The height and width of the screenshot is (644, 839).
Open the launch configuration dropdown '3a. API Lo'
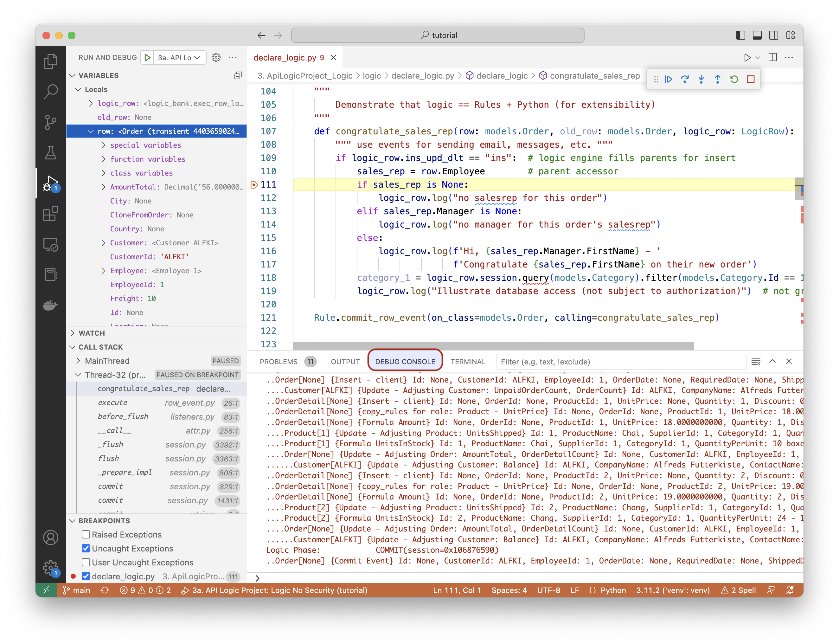click(179, 57)
